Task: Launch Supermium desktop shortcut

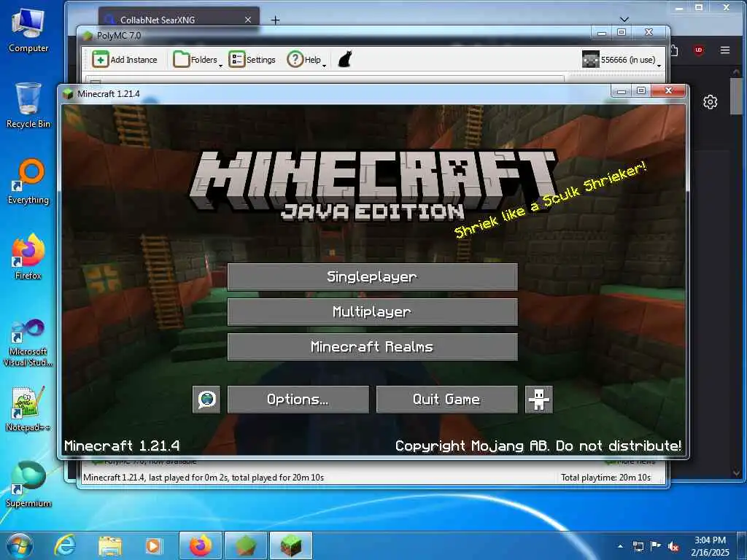Action: pyautogui.click(x=28, y=485)
